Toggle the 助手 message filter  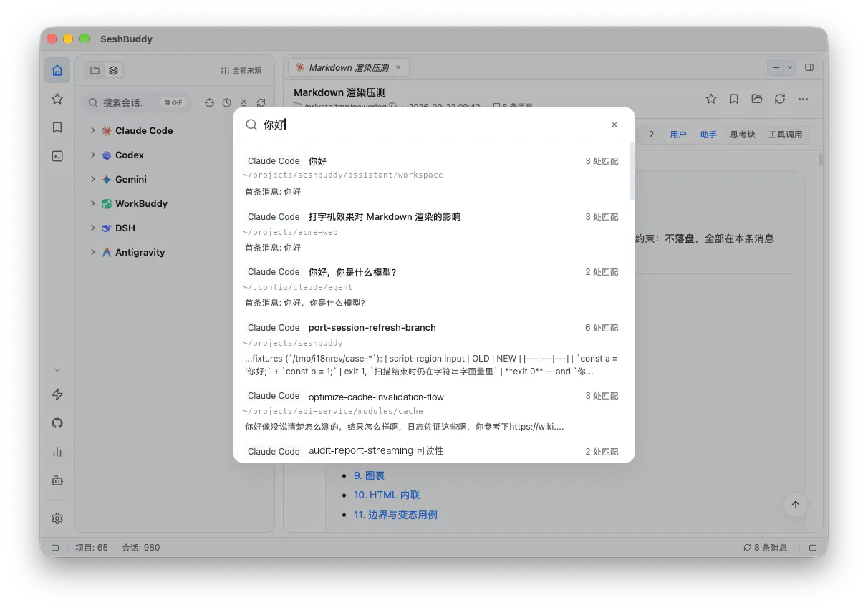708,134
